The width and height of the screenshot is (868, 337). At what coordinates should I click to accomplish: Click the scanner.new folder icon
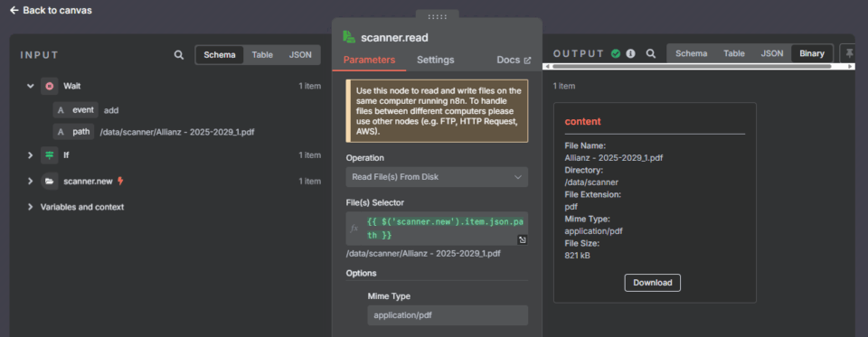50,181
